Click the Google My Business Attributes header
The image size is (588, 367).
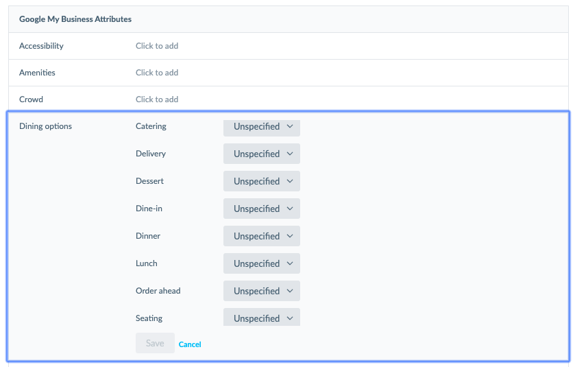pyautogui.click(x=75, y=19)
